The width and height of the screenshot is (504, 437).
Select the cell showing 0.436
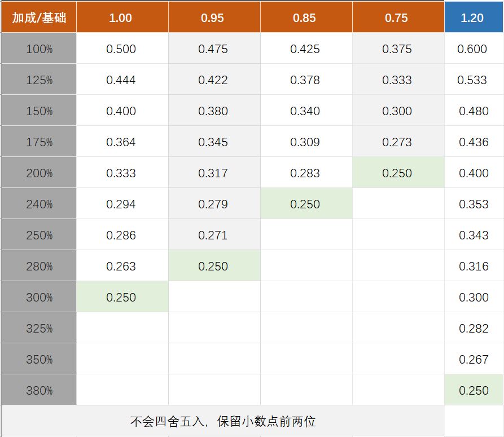474,142
